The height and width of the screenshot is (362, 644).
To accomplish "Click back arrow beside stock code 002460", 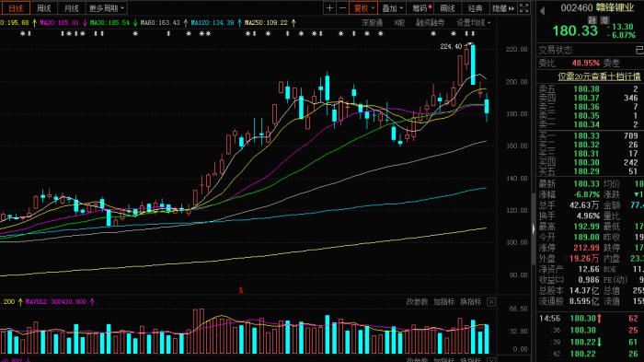I will 542,11.
